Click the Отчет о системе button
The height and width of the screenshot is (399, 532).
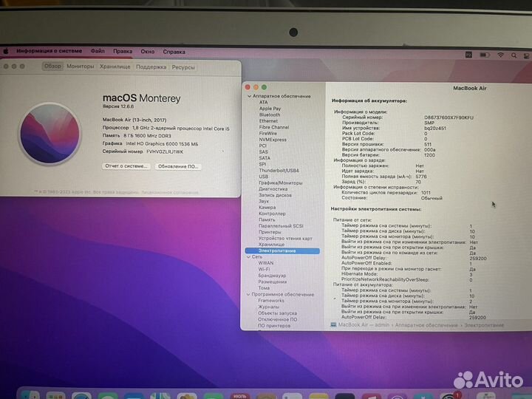126,166
